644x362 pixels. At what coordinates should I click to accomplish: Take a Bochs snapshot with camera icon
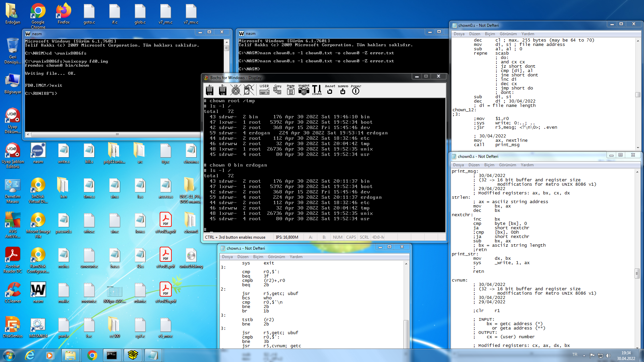click(304, 90)
